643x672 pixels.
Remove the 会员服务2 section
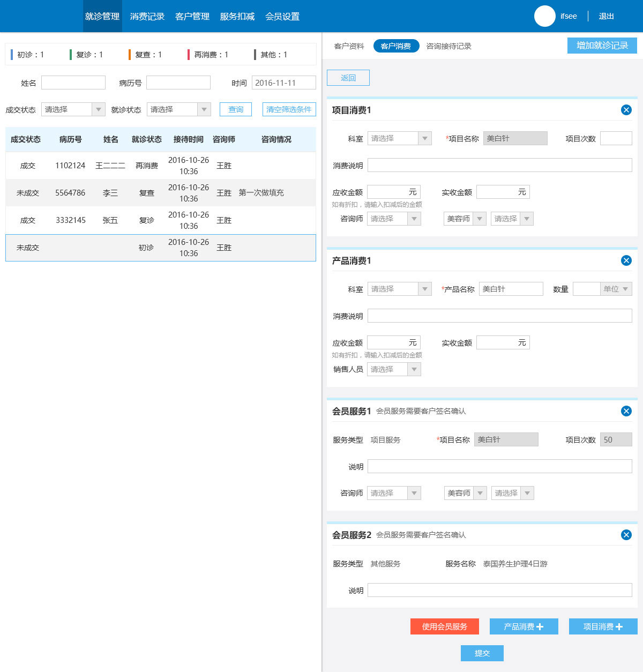[x=626, y=535]
